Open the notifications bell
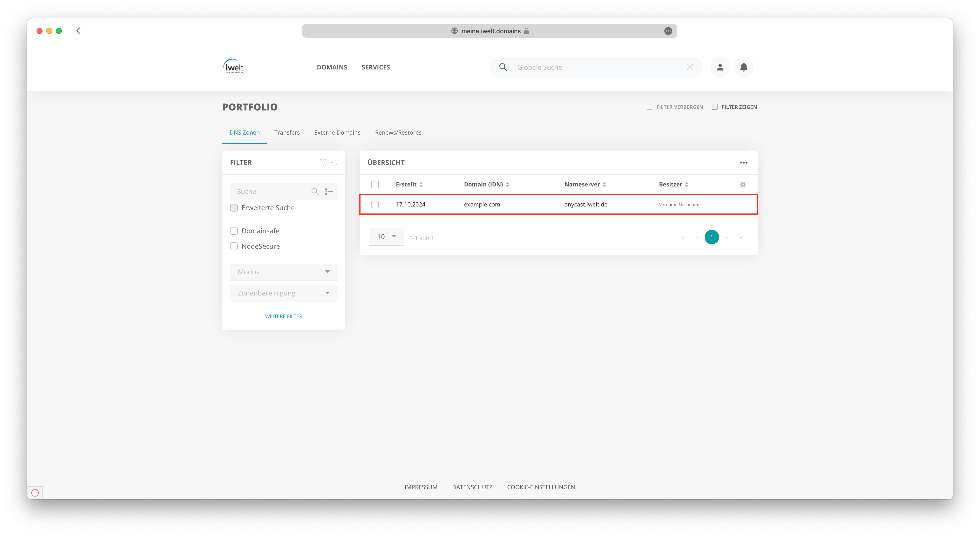The height and width of the screenshot is (535, 980). click(x=743, y=67)
